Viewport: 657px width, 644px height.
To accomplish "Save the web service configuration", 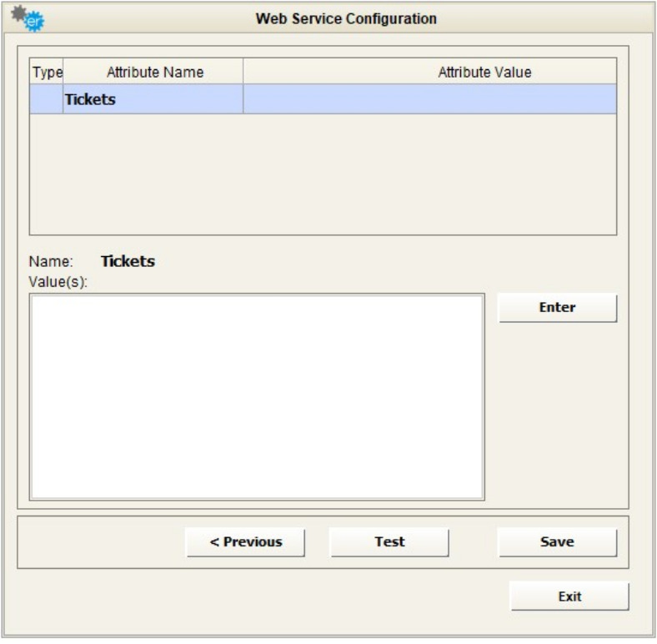I will tap(557, 542).
